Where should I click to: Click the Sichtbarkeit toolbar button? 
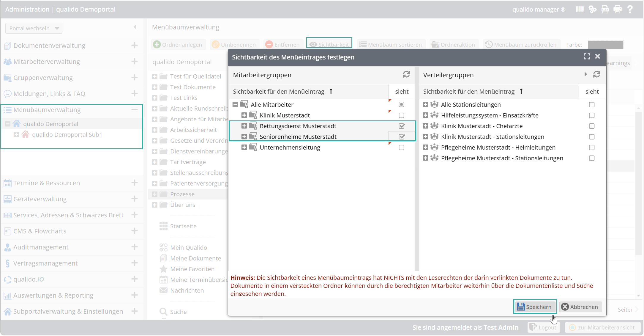point(329,44)
